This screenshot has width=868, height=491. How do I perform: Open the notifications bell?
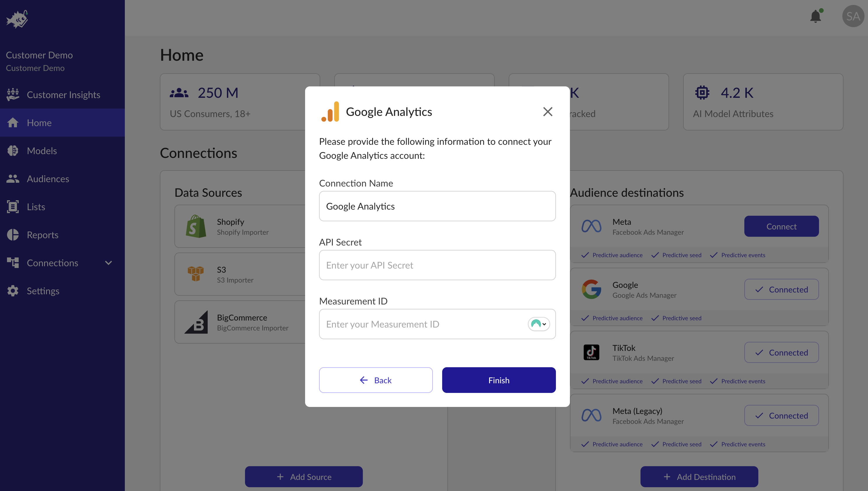816,16
